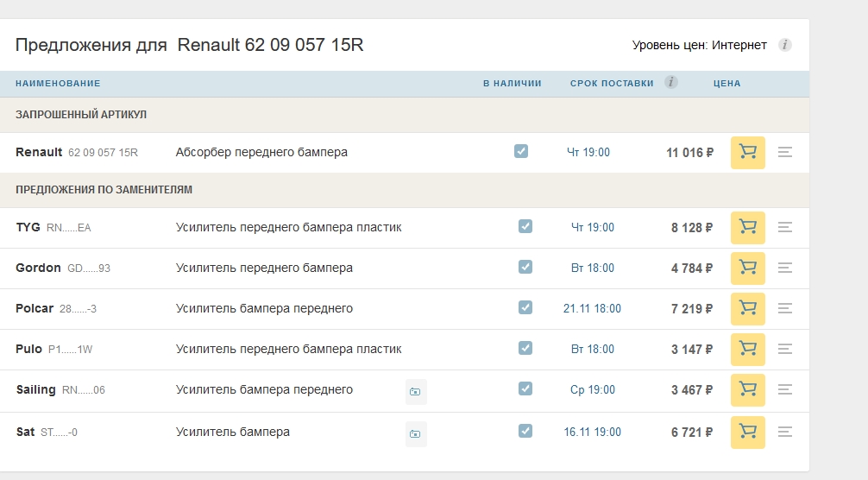Add Renault 62 09 057 15R to cart

(748, 152)
